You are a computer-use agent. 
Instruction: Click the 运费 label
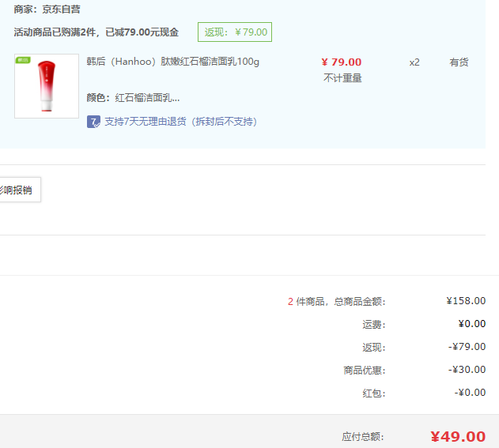374,324
